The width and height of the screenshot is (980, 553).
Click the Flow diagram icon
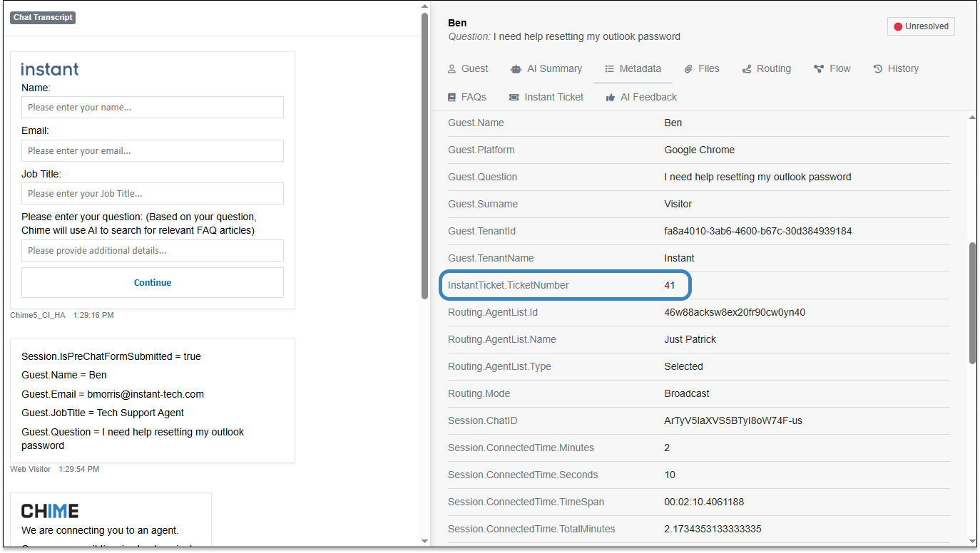(819, 69)
